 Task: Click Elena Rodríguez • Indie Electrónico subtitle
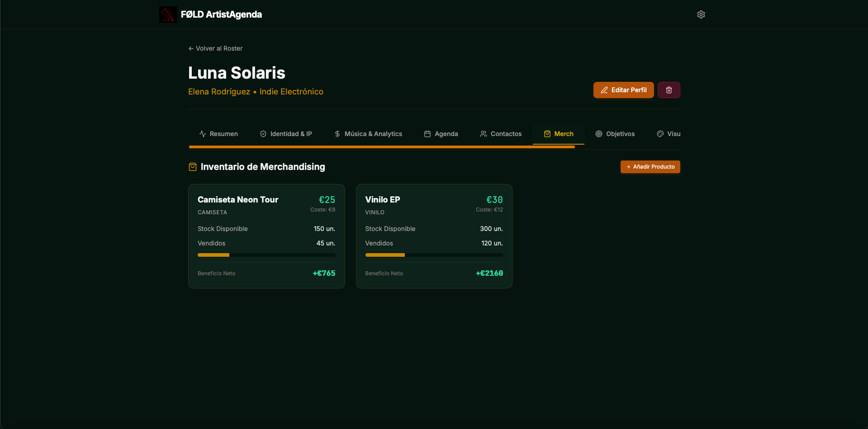click(x=256, y=92)
